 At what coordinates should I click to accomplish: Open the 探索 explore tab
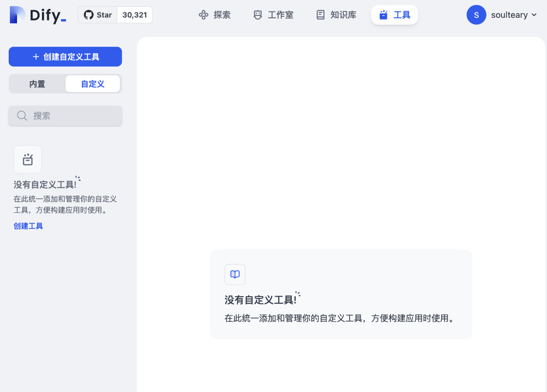(x=222, y=15)
